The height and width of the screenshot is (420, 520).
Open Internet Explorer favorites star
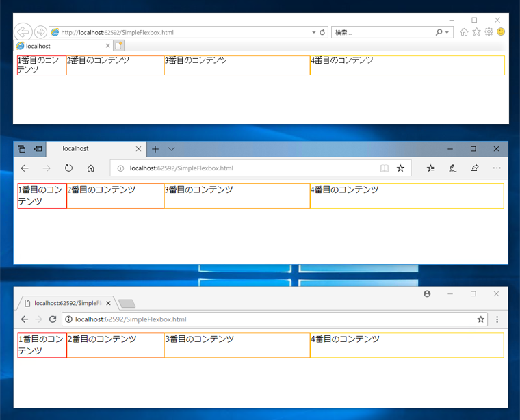[x=477, y=32]
